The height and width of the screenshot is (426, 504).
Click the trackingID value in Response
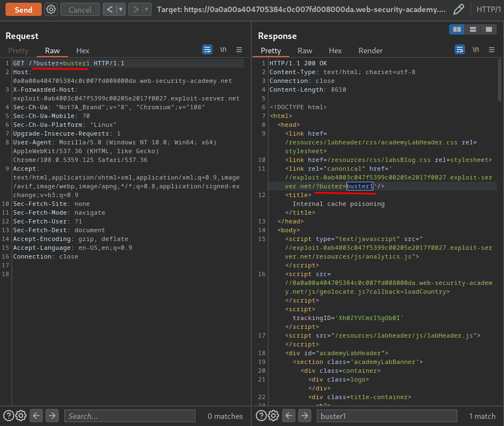tap(369, 318)
